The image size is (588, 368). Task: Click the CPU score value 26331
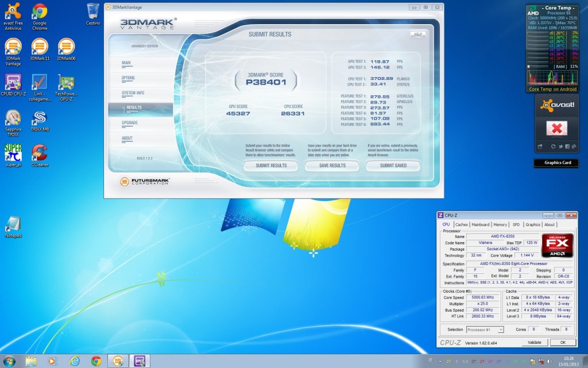tap(293, 113)
